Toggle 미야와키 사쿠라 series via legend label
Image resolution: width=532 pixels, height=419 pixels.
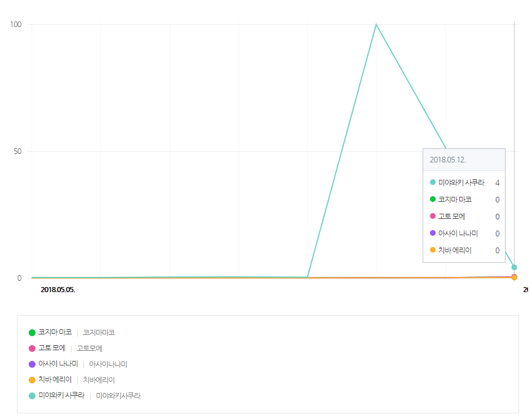(61, 396)
